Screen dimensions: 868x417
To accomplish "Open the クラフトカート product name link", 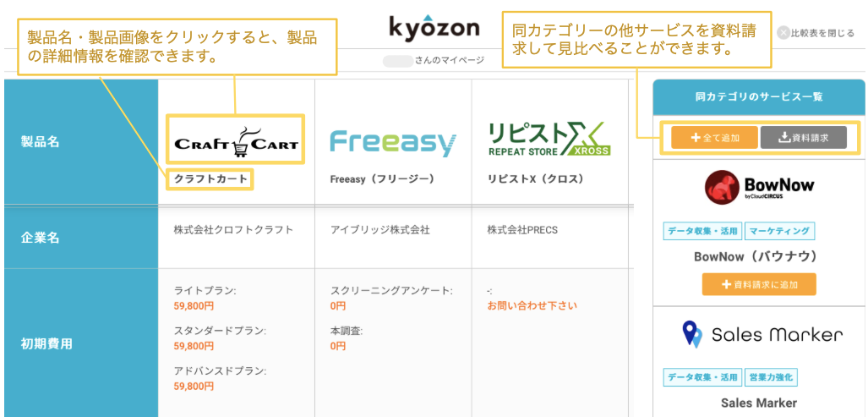I will (x=209, y=179).
